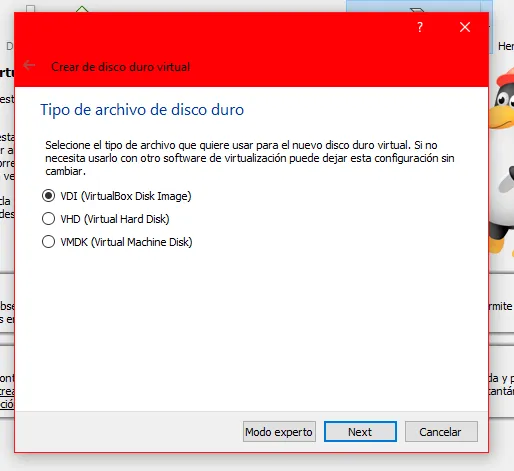
Task: Continue with the Next button
Action: (360, 432)
